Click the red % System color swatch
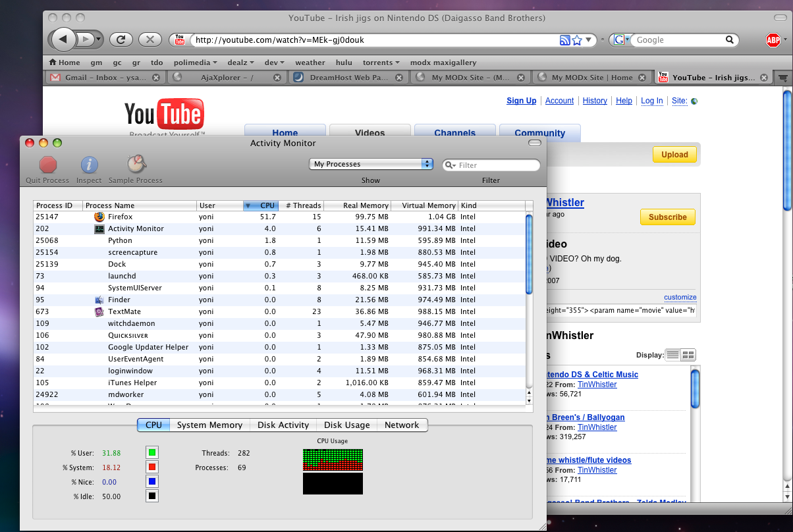 tap(152, 467)
